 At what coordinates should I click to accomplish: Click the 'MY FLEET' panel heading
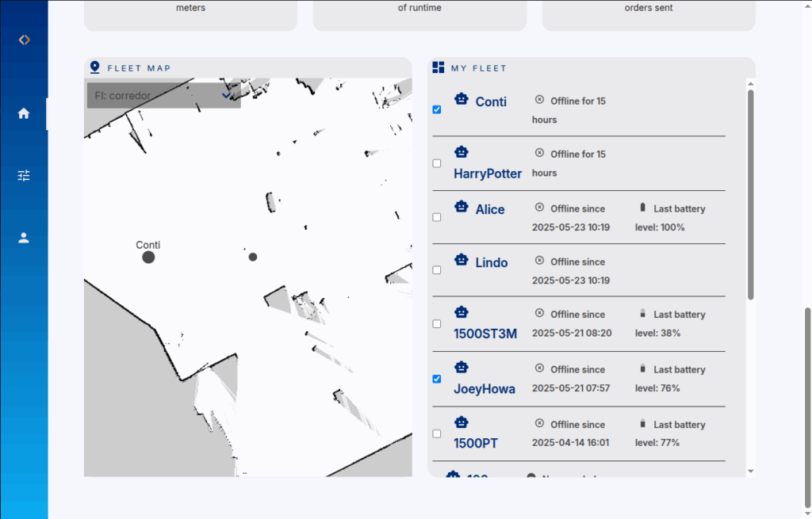[x=478, y=68]
